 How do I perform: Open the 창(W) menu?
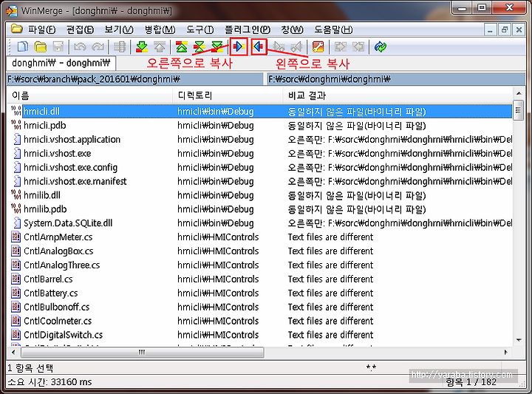pyautogui.click(x=292, y=30)
